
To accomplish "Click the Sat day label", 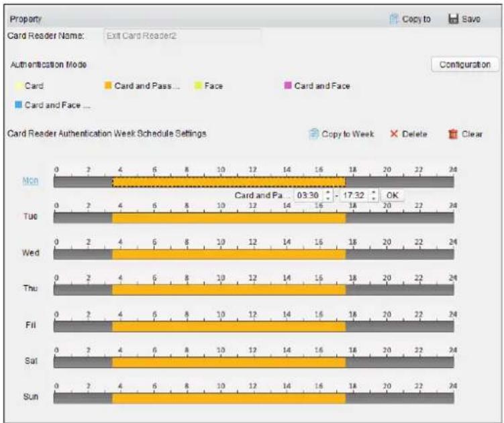I will pyautogui.click(x=31, y=361).
